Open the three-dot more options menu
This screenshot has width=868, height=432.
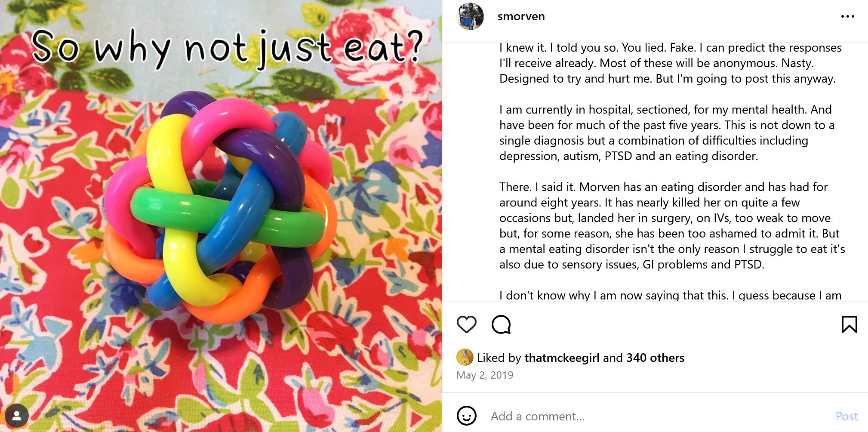point(847,16)
